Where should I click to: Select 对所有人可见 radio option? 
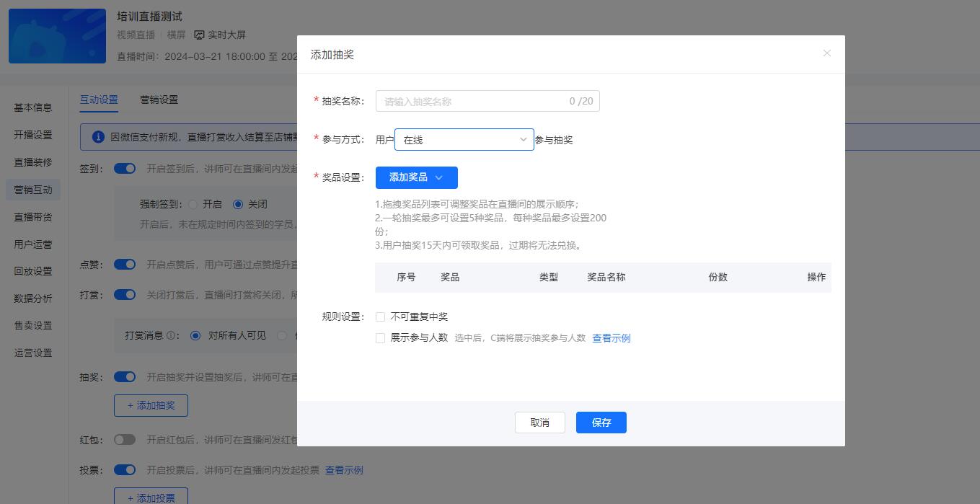tap(195, 335)
